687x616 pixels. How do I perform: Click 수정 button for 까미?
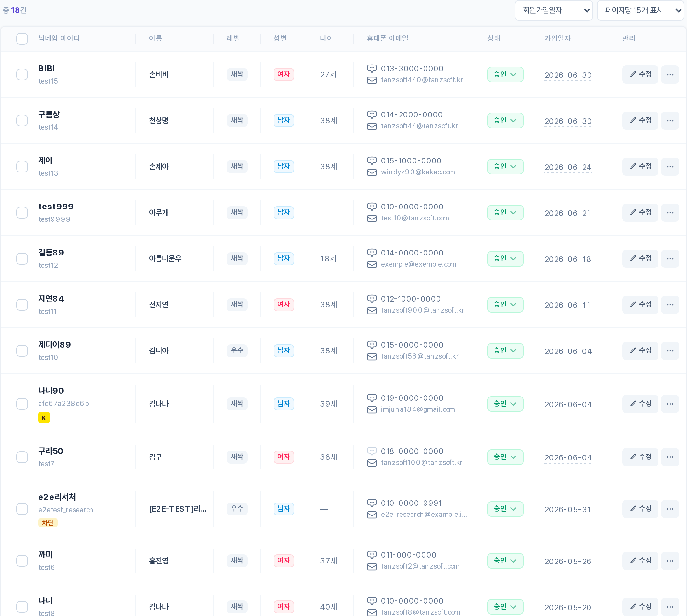click(640, 561)
